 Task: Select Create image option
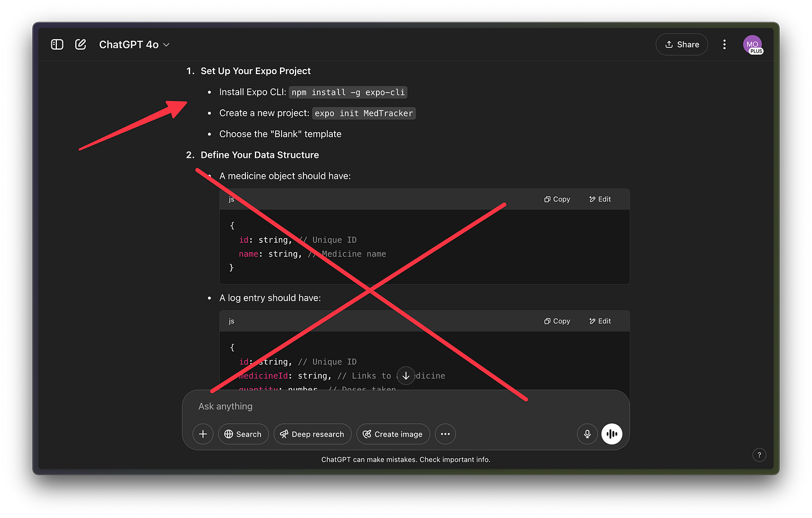tap(393, 434)
